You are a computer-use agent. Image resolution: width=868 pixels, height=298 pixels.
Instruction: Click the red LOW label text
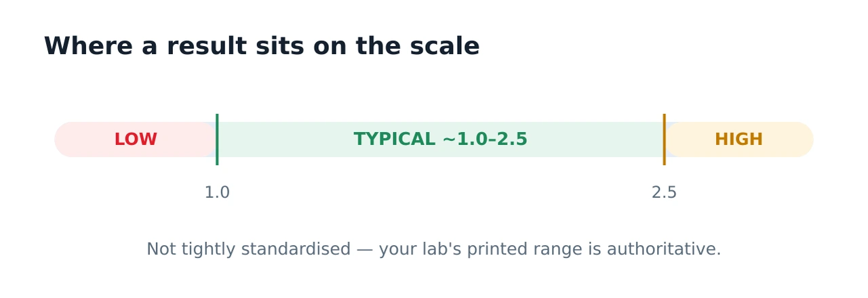point(136,140)
